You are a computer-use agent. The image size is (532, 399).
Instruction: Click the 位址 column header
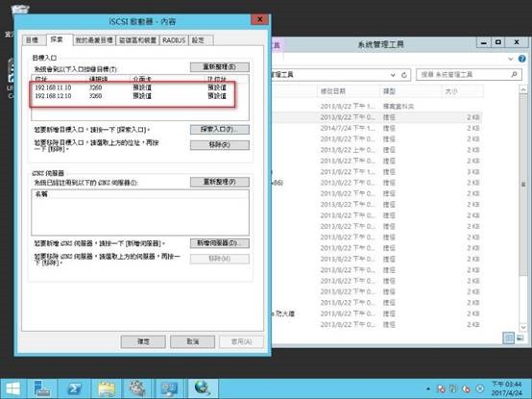pos(60,79)
